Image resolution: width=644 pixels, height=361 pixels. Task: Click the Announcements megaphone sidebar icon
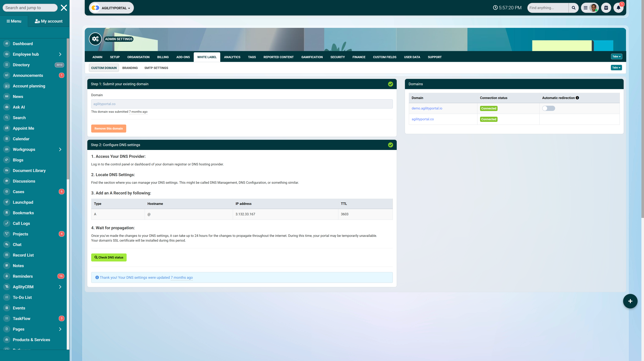pyautogui.click(x=7, y=75)
